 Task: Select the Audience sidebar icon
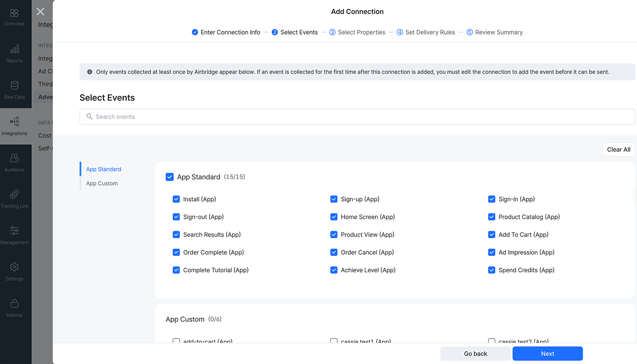pyautogui.click(x=14, y=162)
